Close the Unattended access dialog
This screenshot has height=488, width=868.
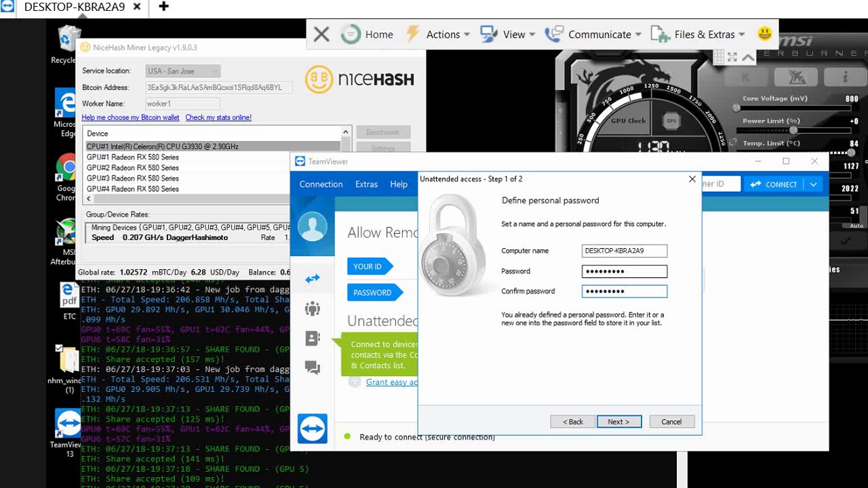click(x=692, y=179)
